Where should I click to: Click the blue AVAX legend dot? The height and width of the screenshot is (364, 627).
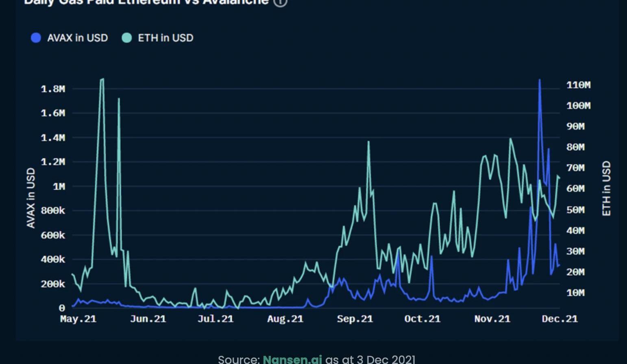pyautogui.click(x=36, y=38)
